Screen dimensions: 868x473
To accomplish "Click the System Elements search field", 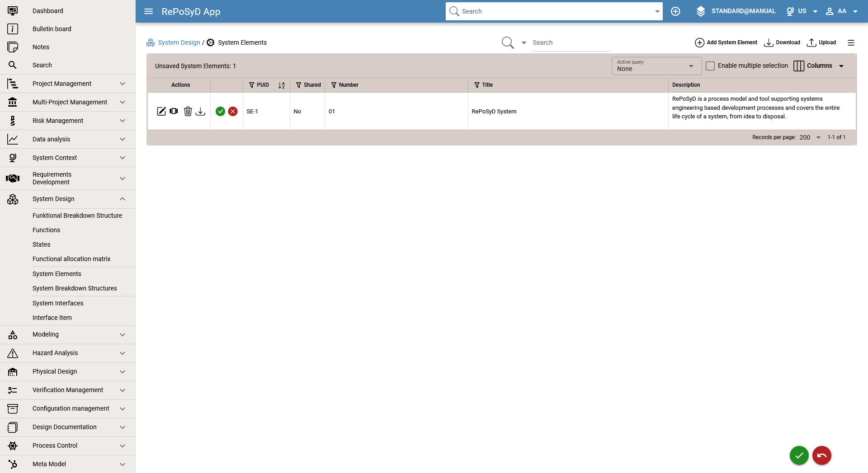I will tap(572, 42).
